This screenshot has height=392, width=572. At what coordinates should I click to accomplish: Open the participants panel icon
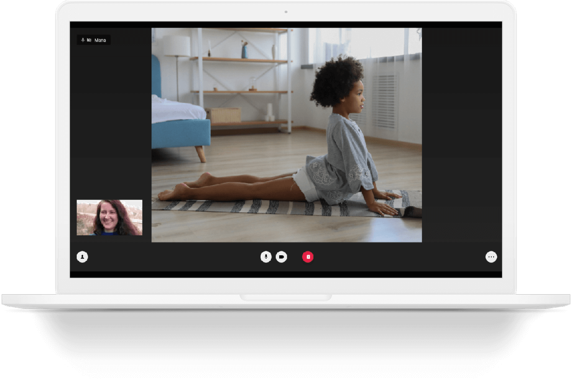point(82,257)
